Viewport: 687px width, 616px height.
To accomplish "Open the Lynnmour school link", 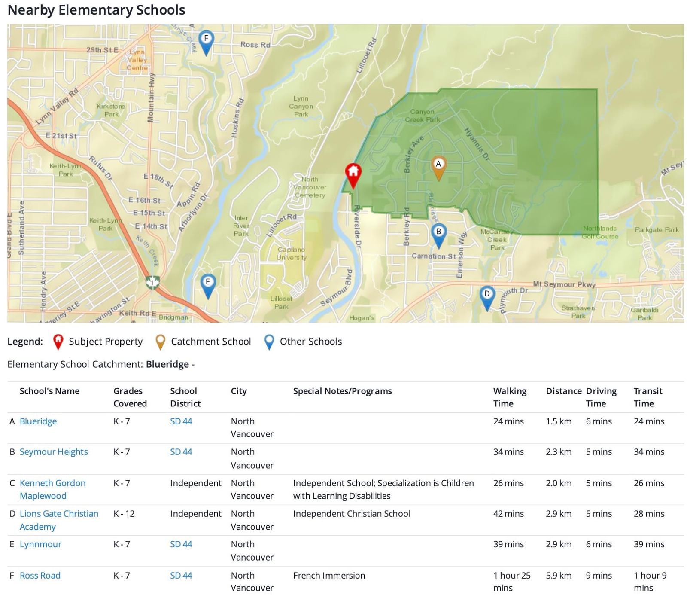I will point(40,544).
